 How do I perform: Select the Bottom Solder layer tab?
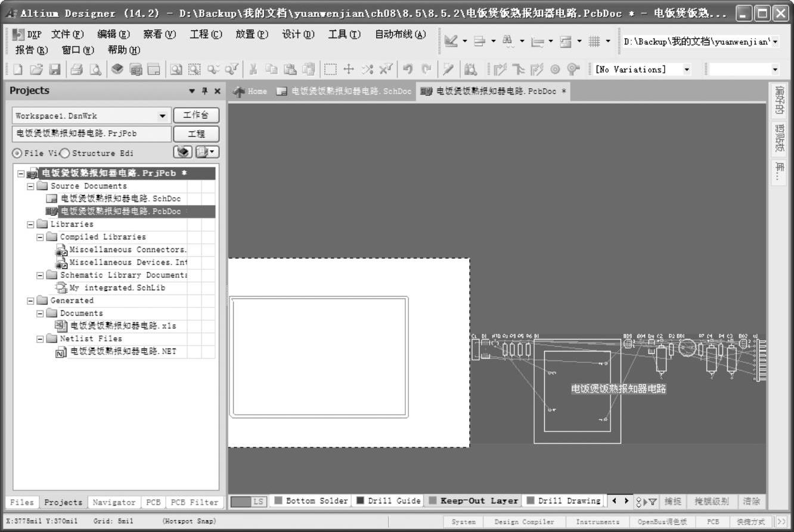click(x=311, y=501)
